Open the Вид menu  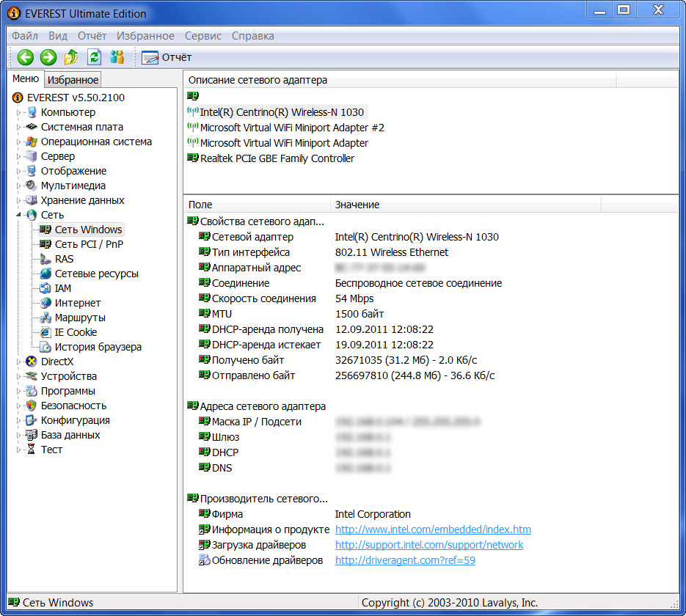click(58, 36)
